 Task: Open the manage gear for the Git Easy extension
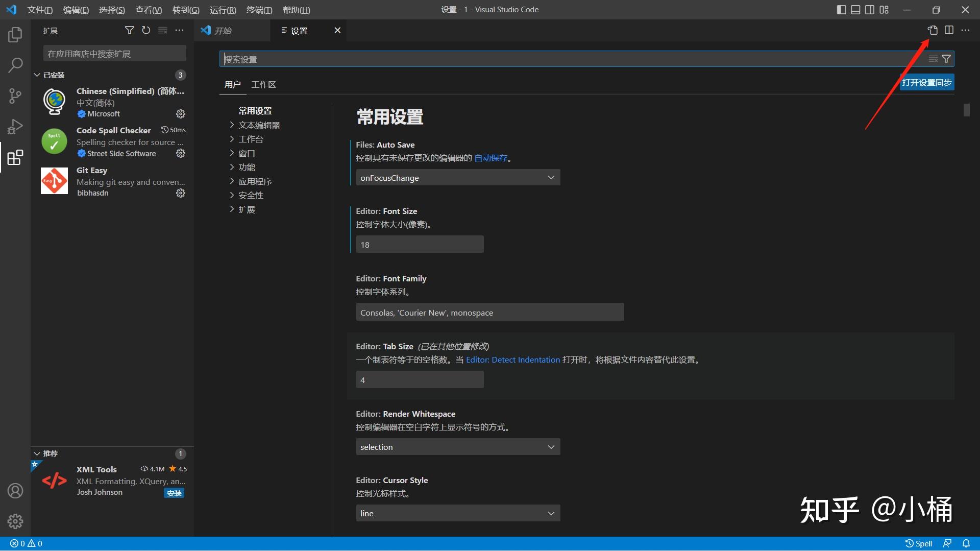(x=180, y=193)
